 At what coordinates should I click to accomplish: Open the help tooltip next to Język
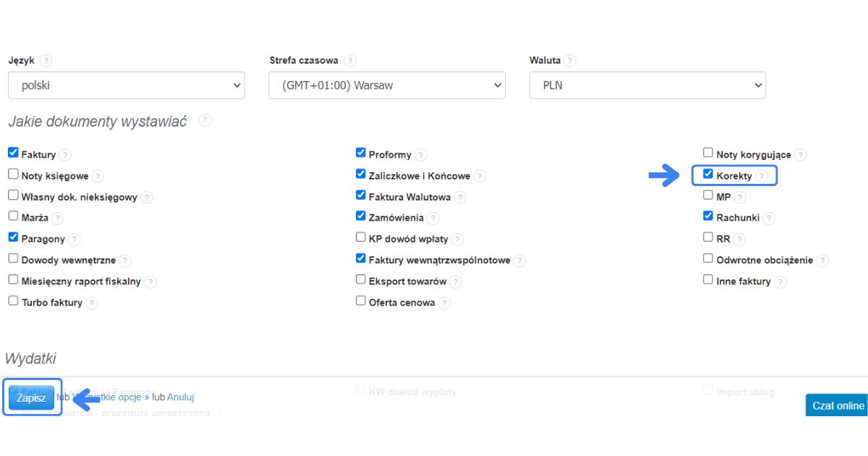pos(46,61)
